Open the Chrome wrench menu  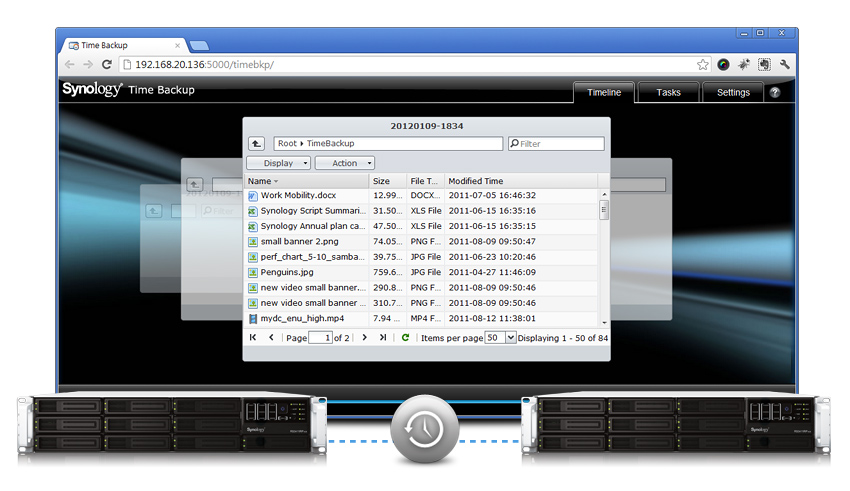784,64
